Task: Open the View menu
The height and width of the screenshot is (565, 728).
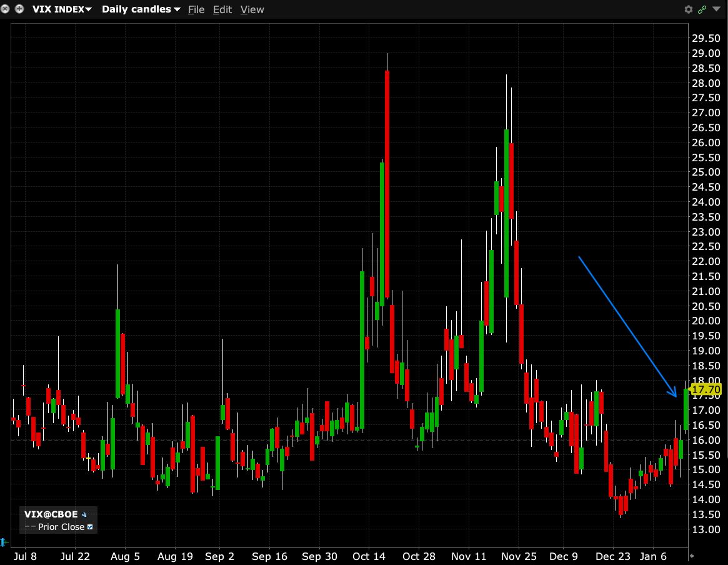Action: [252, 9]
